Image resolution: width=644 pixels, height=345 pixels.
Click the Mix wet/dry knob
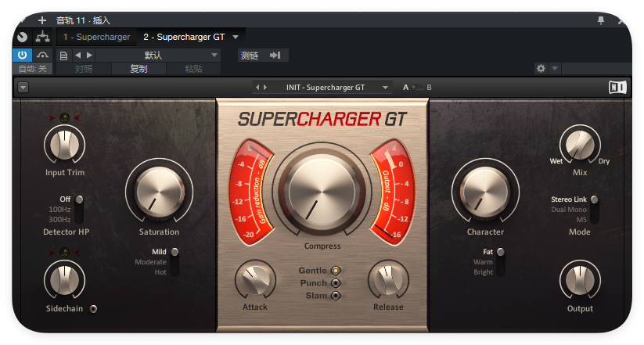pos(580,145)
